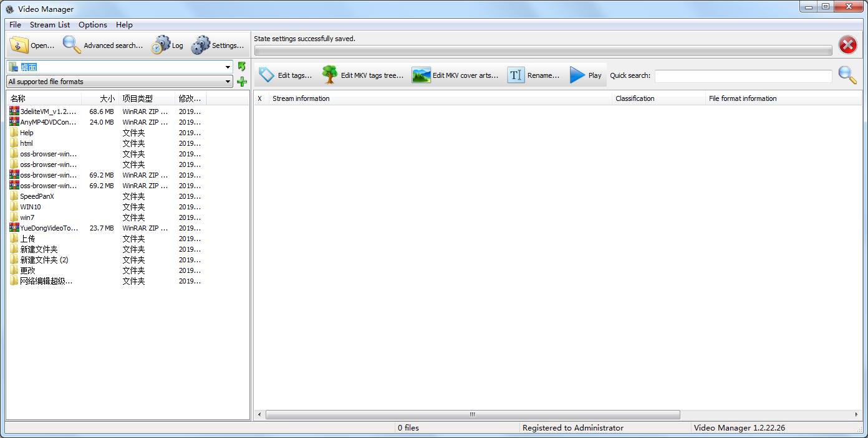Image resolution: width=868 pixels, height=438 pixels.
Task: Open Advanced search magnifier tool
Action: pos(72,45)
